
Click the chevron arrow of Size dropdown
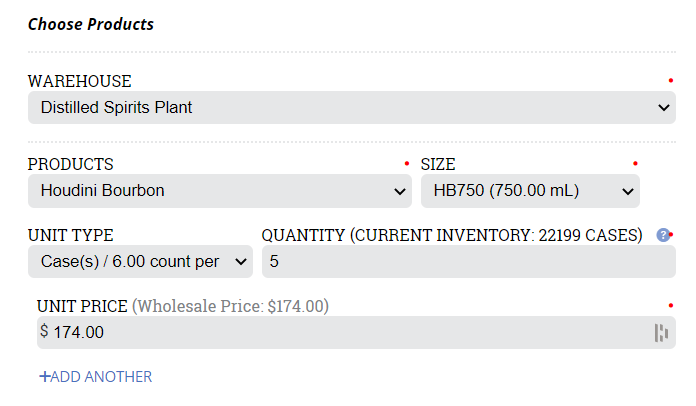tap(628, 191)
